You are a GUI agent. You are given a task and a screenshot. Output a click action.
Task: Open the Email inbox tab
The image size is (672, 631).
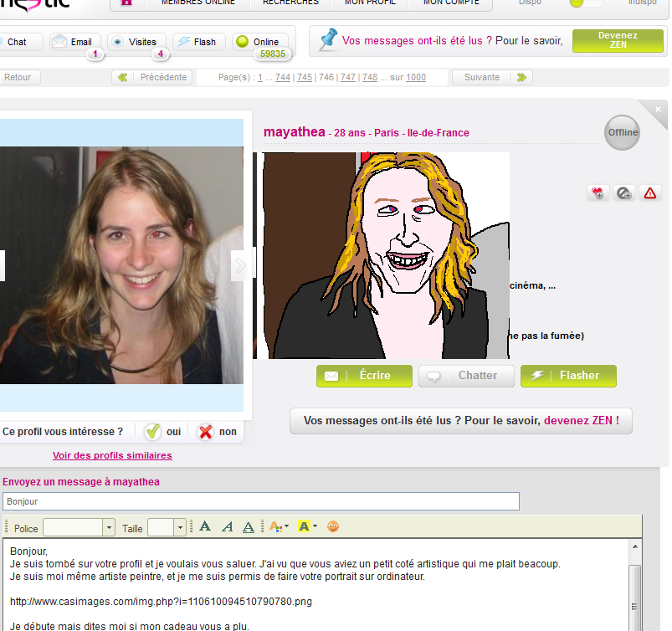[74, 42]
